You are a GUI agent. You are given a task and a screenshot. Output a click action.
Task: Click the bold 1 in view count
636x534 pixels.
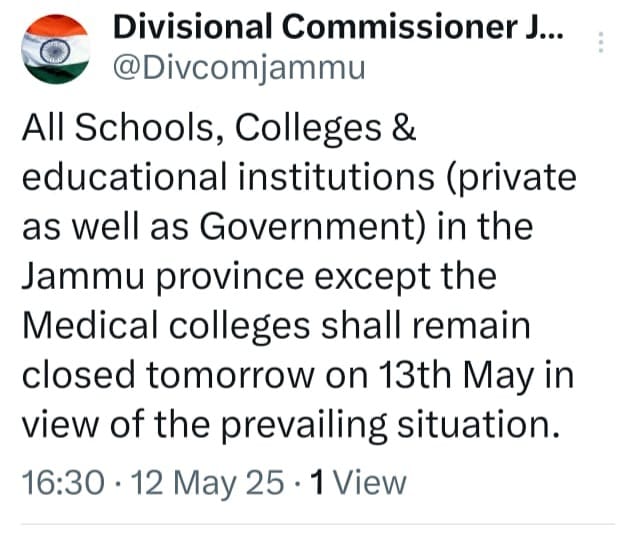[x=317, y=483]
